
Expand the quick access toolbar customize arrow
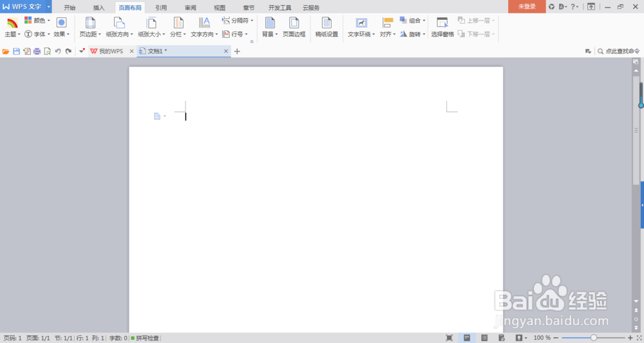[82, 51]
